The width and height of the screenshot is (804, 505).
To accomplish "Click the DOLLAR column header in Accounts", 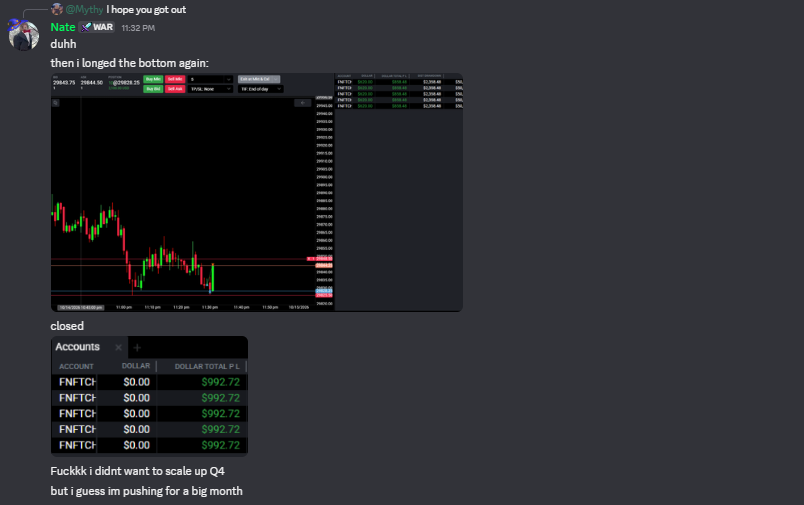I will (x=136, y=366).
